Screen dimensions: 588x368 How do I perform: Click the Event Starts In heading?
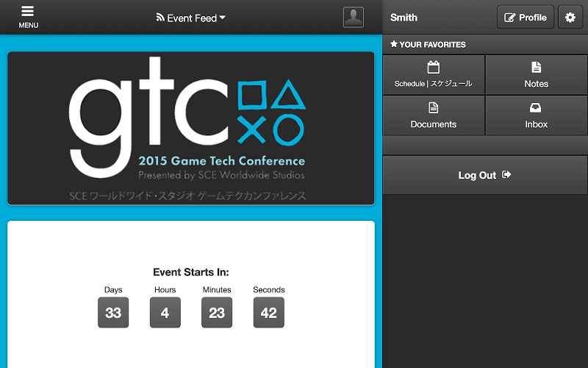coord(191,272)
